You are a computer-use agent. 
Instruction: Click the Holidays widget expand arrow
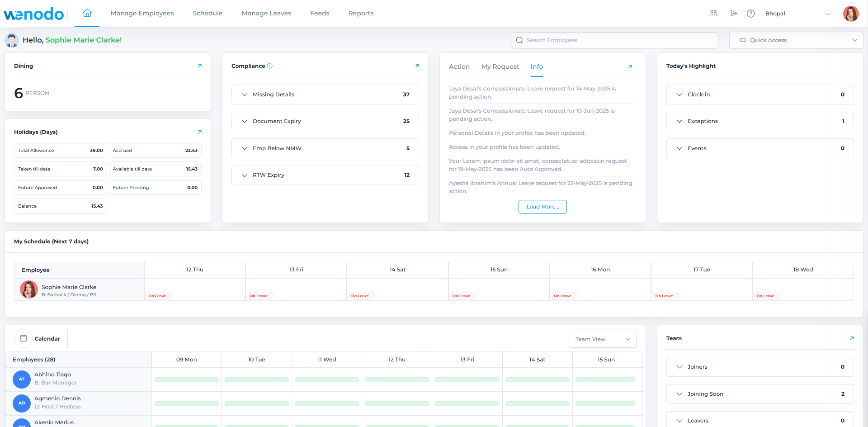(x=200, y=132)
